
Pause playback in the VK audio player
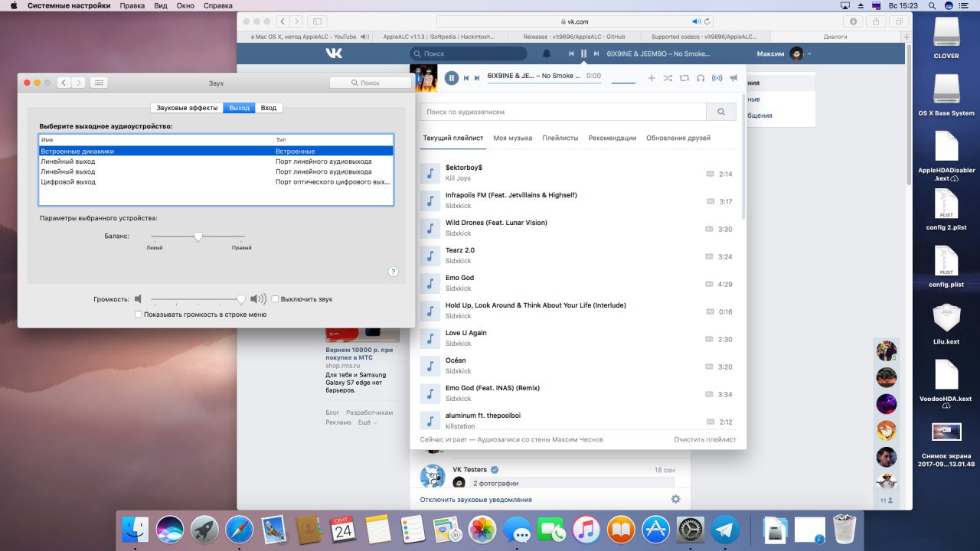pos(452,77)
